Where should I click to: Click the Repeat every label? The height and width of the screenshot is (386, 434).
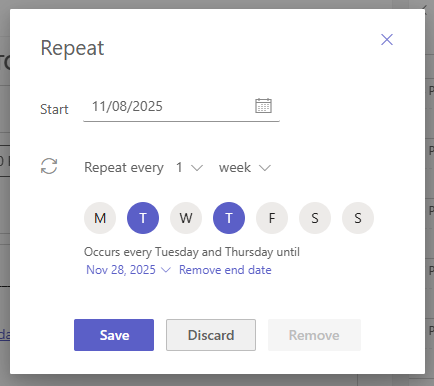point(124,167)
